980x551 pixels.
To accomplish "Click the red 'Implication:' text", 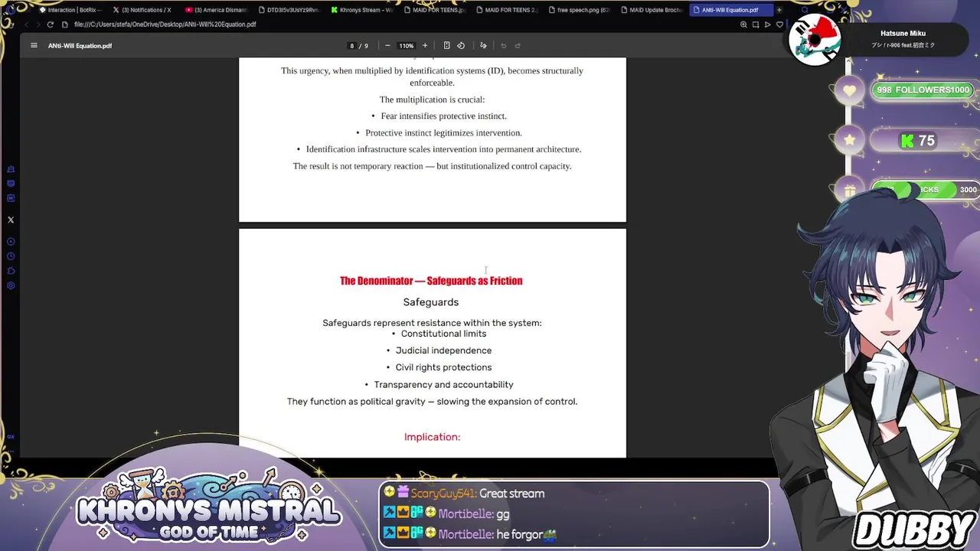I will pyautogui.click(x=432, y=437).
